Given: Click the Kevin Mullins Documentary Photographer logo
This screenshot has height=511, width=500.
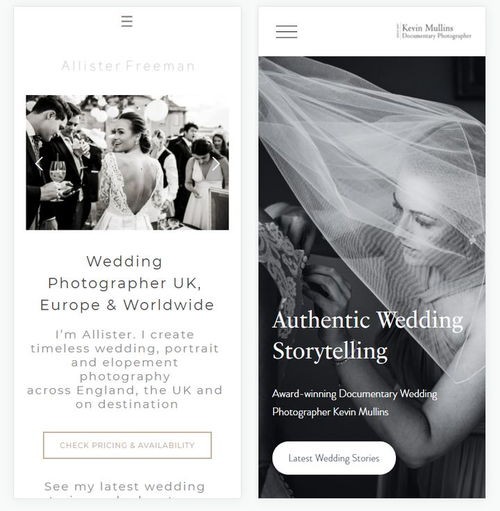Looking at the screenshot, I should click(x=434, y=31).
